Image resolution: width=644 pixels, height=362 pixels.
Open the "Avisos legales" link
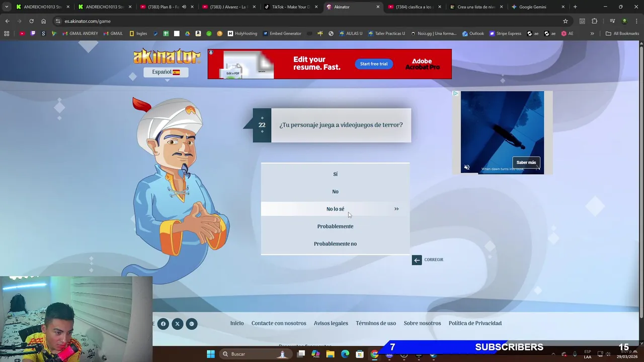tap(331, 323)
